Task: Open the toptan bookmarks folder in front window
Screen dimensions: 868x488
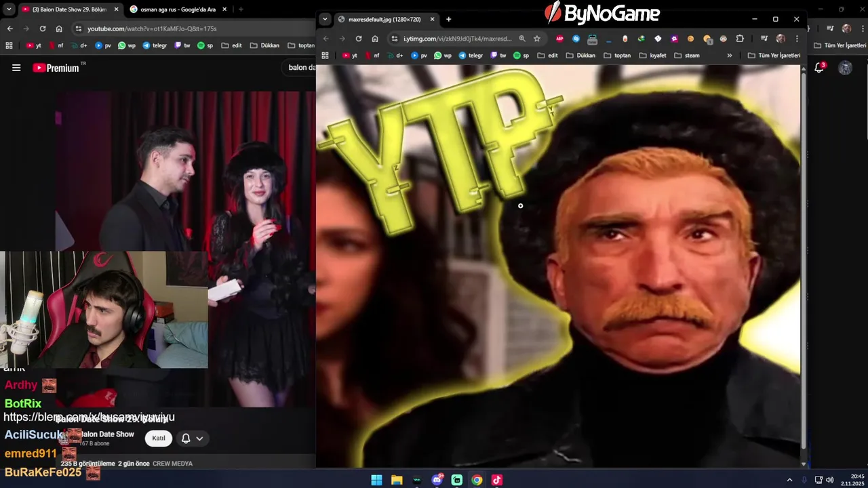Action: click(x=616, y=56)
